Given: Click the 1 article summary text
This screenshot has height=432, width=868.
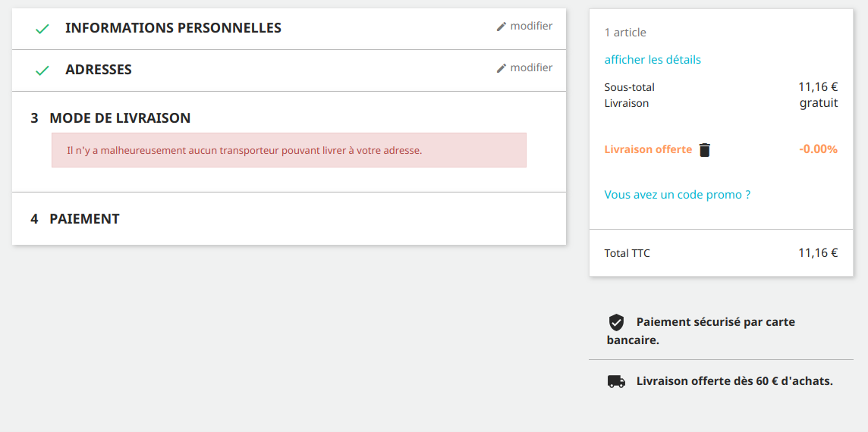Looking at the screenshot, I should pos(625,33).
